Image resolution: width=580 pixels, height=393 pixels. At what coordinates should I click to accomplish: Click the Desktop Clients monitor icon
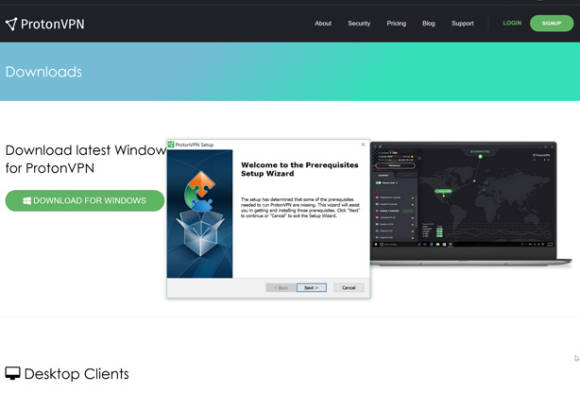tap(13, 373)
